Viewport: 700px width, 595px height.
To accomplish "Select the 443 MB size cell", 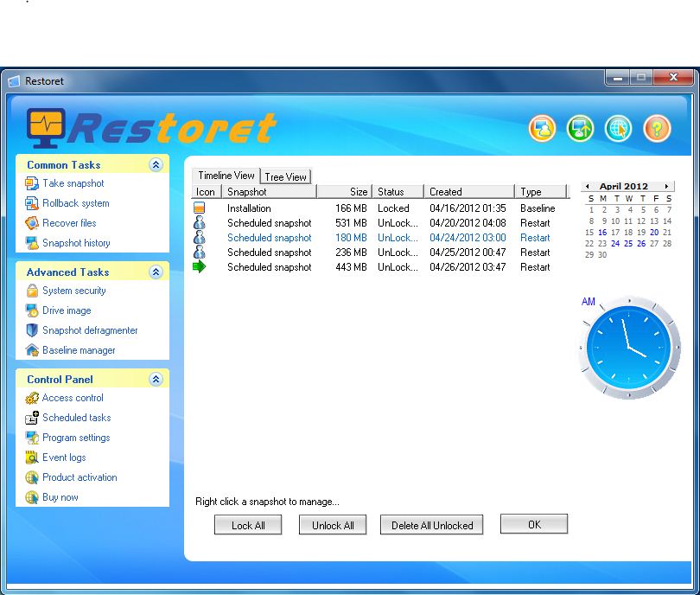I will pos(352,267).
